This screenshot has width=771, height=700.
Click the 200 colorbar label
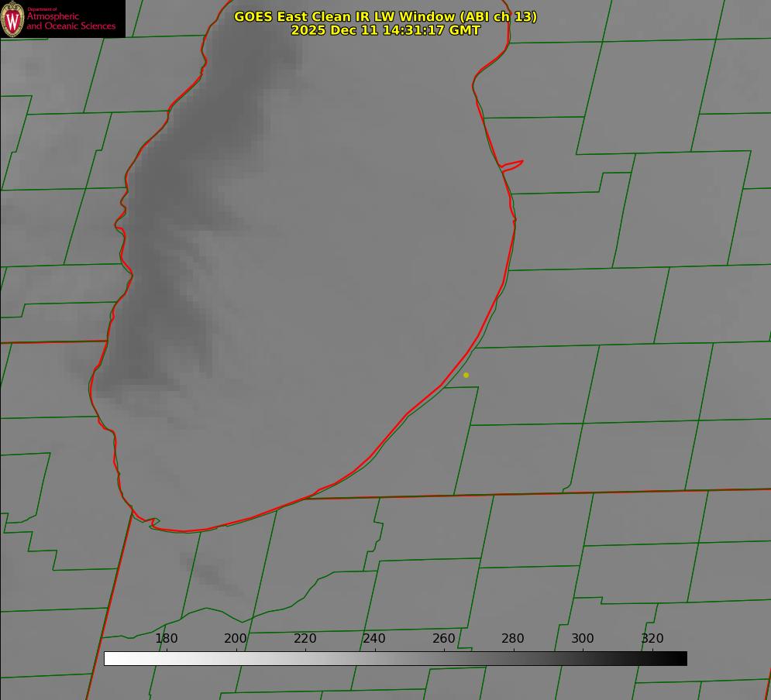[x=236, y=638]
